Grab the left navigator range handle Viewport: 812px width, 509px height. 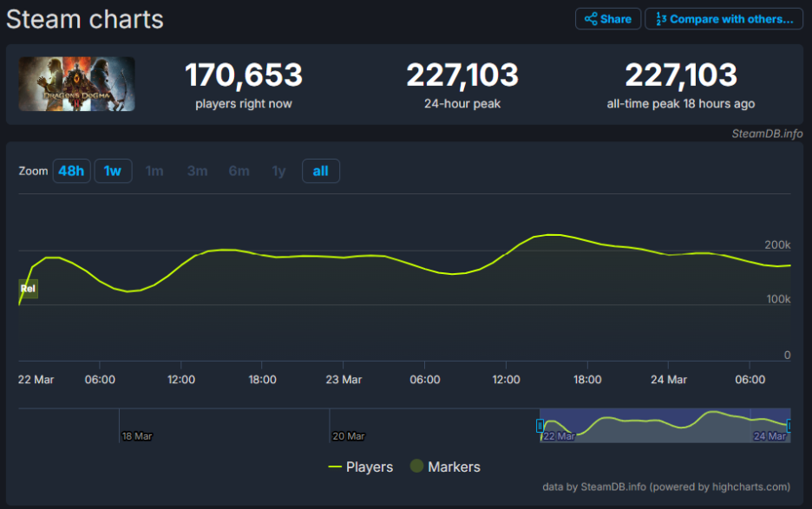coord(540,426)
